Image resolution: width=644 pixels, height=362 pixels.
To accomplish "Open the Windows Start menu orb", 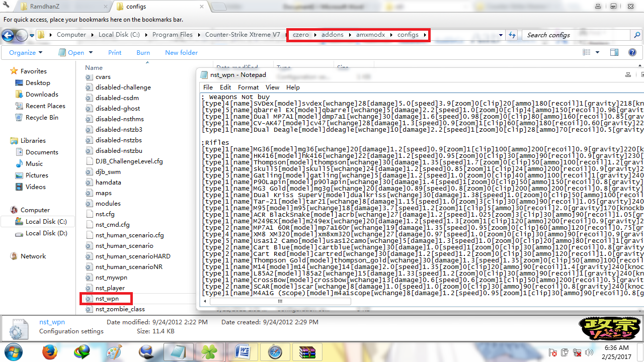I will click(13, 351).
